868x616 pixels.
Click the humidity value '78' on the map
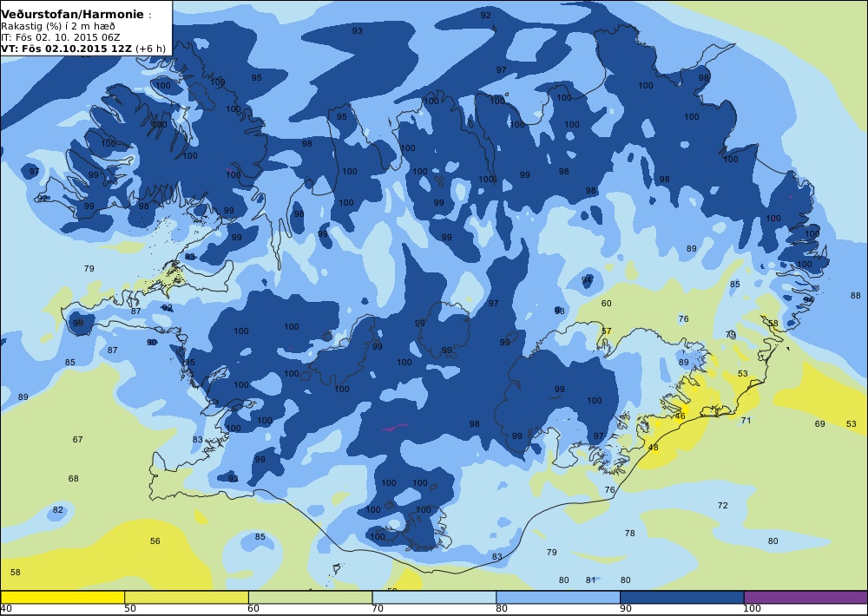point(629,533)
